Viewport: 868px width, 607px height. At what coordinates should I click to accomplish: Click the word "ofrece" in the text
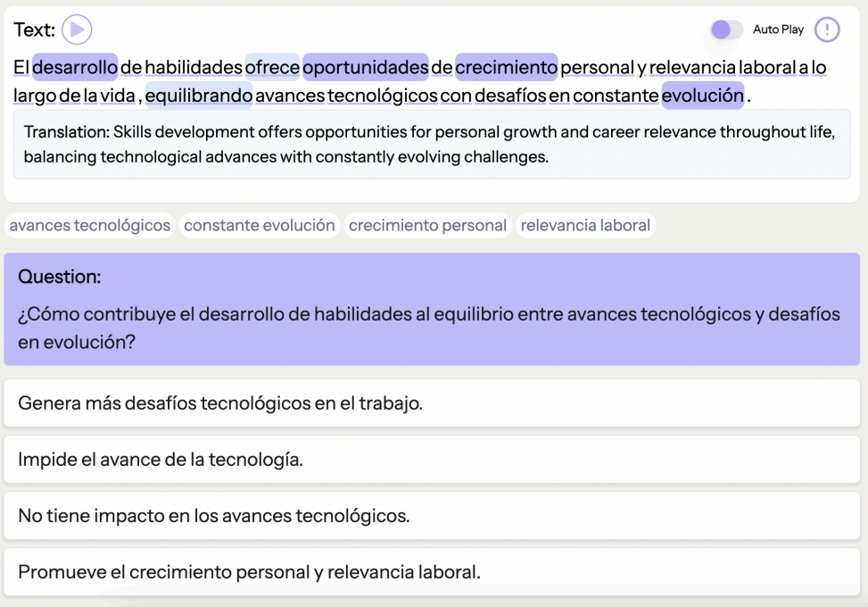coord(272,67)
